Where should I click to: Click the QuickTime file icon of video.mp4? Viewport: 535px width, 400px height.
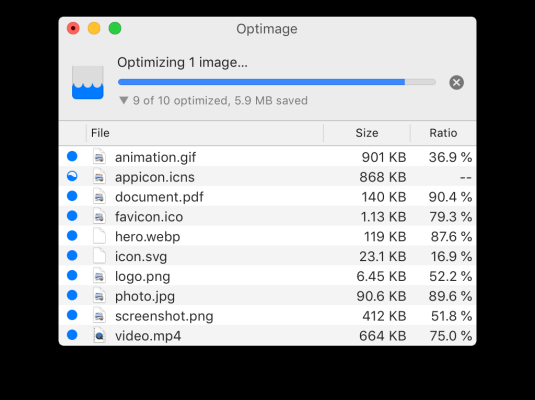[99, 335]
